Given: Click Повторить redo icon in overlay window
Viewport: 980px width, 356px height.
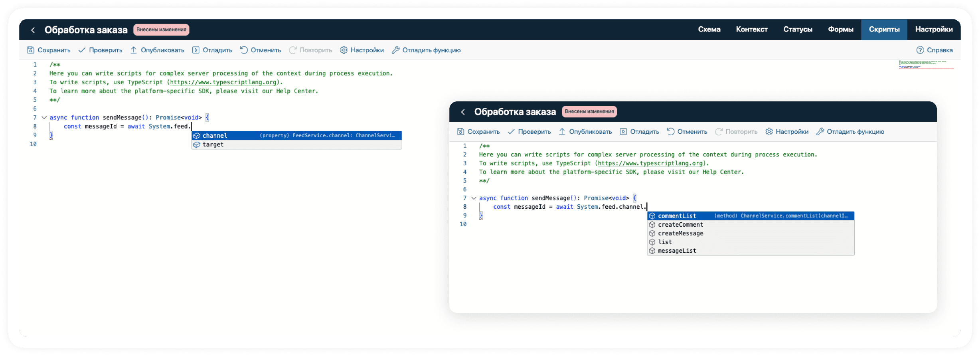Looking at the screenshot, I should (719, 132).
